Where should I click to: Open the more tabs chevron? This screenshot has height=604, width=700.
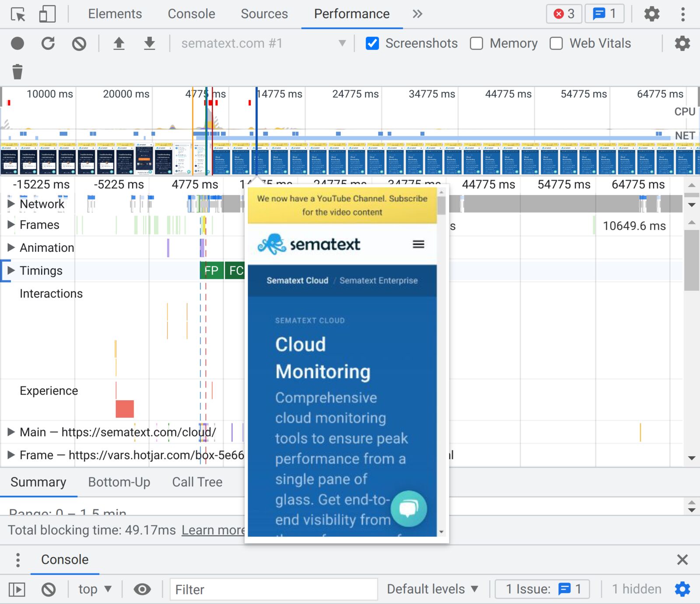tap(417, 14)
